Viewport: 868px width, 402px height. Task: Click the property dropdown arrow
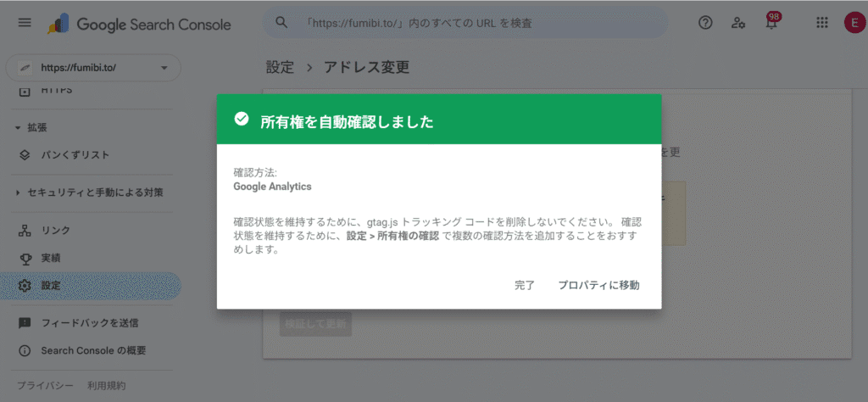(164, 68)
